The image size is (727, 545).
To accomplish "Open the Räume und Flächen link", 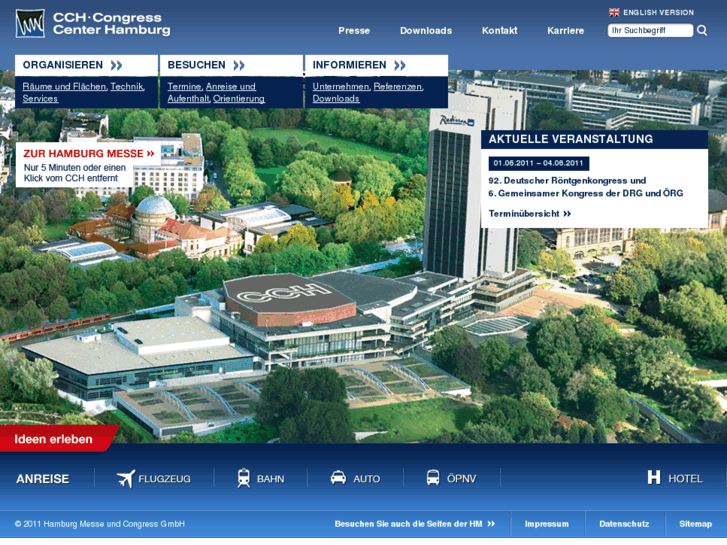I will coord(64,87).
